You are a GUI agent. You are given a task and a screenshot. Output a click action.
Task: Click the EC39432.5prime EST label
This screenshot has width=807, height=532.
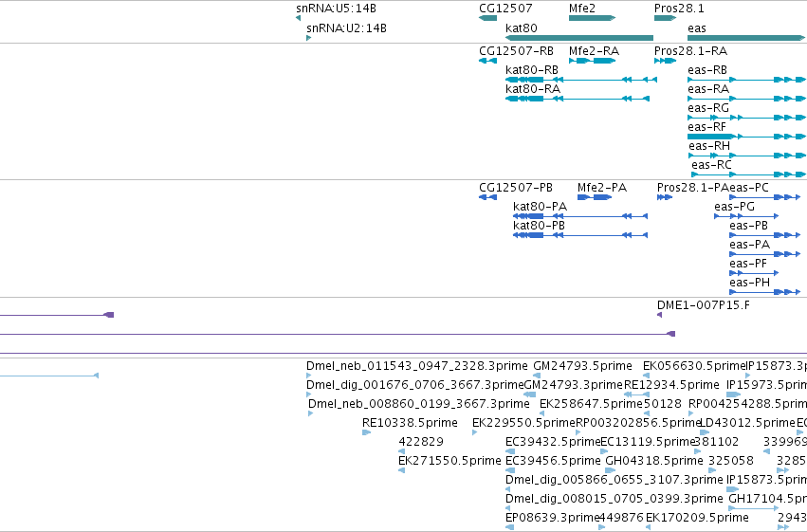(553, 442)
